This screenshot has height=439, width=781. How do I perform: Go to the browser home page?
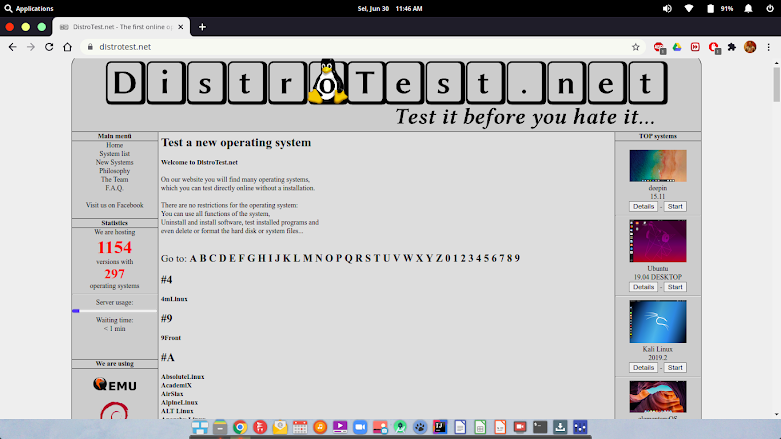coord(67,47)
